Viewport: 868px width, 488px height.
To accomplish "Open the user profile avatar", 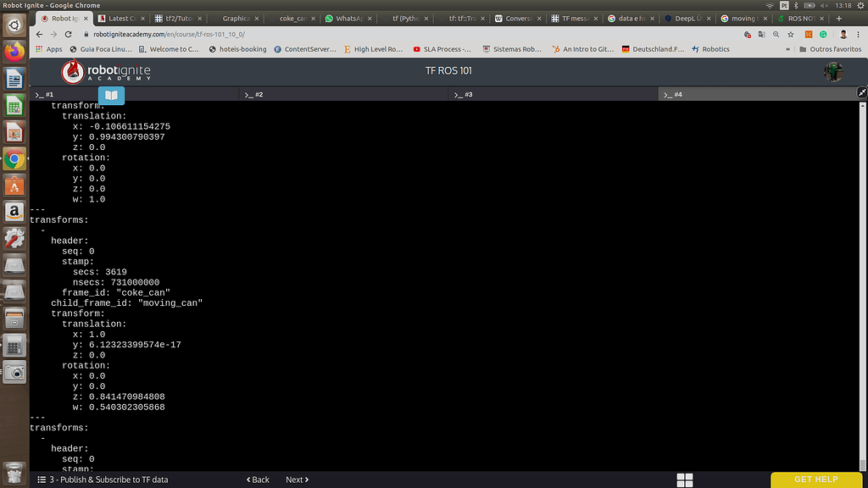I will [x=833, y=72].
